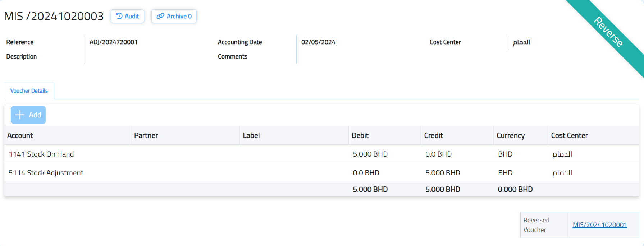Click the Cost Center table column header
This screenshot has width=644, height=246.
[x=569, y=135]
